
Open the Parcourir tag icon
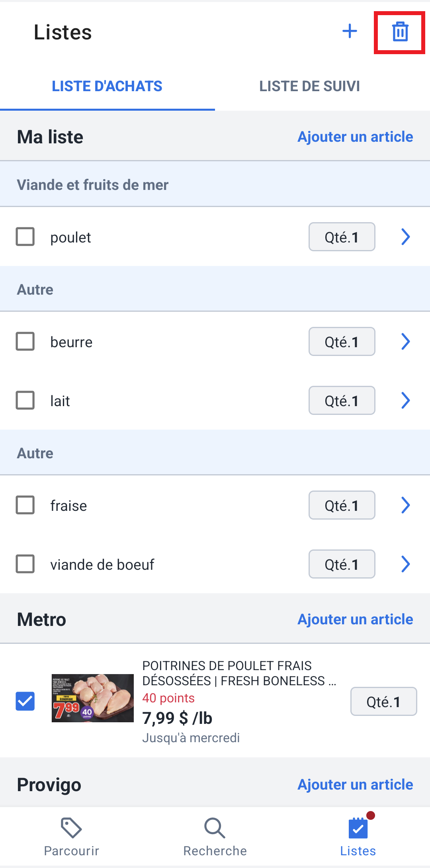(x=71, y=828)
